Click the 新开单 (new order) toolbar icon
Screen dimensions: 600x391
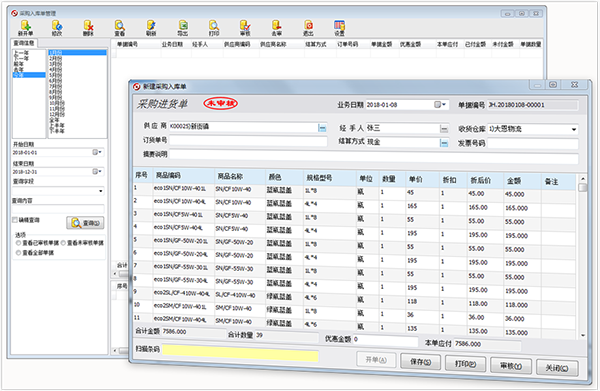(26, 28)
